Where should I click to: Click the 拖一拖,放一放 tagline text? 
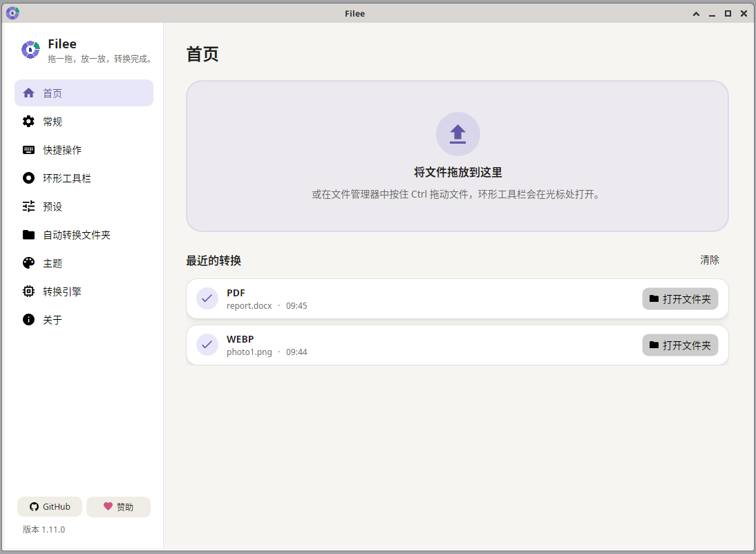[x=101, y=59]
